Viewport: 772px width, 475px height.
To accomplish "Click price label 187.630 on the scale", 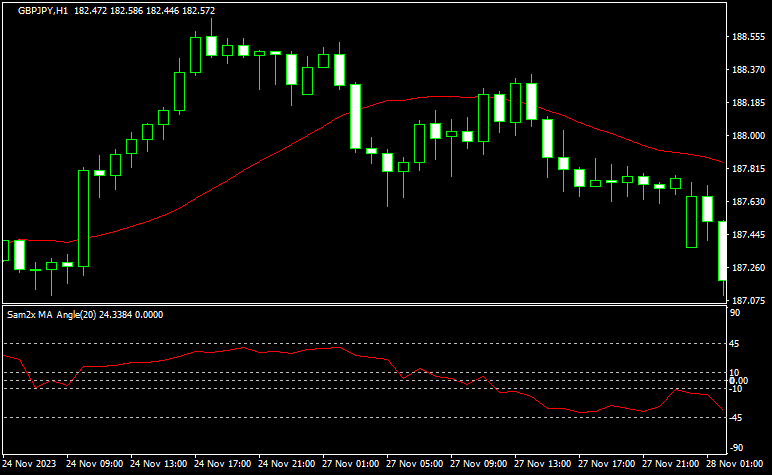I will pyautogui.click(x=748, y=202).
